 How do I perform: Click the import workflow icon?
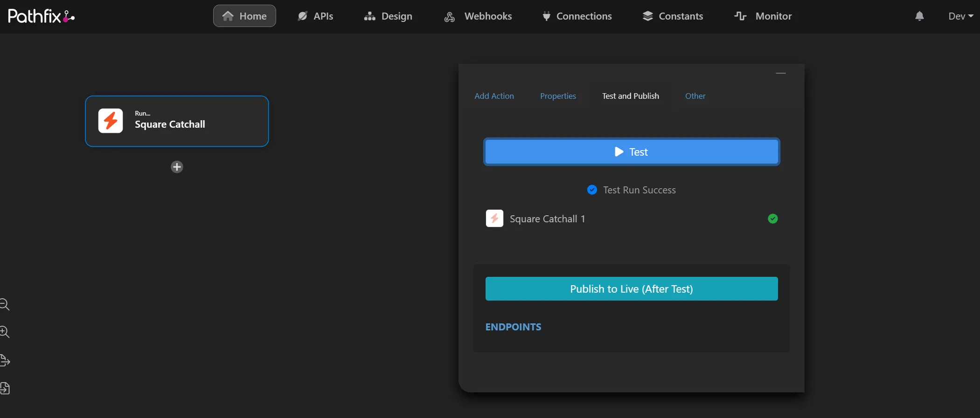[5, 388]
